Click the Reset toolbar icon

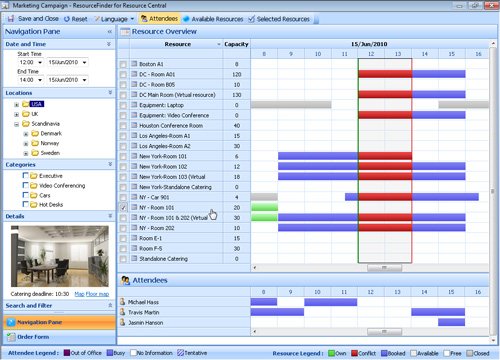(67, 19)
